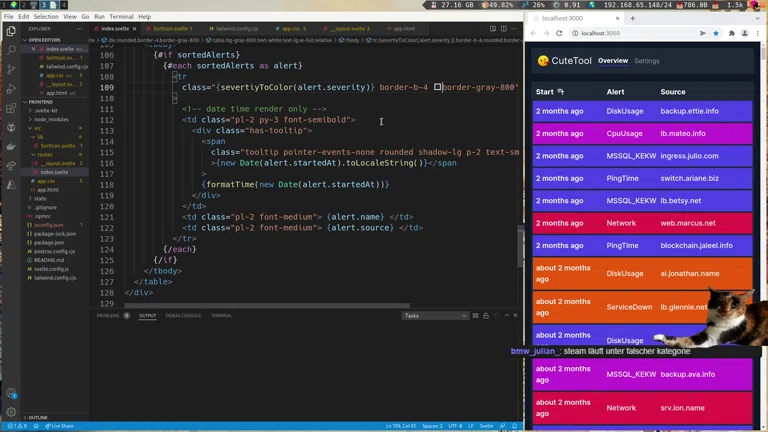768x432 pixels.
Task: Collapse the src folder
Action: [38, 128]
